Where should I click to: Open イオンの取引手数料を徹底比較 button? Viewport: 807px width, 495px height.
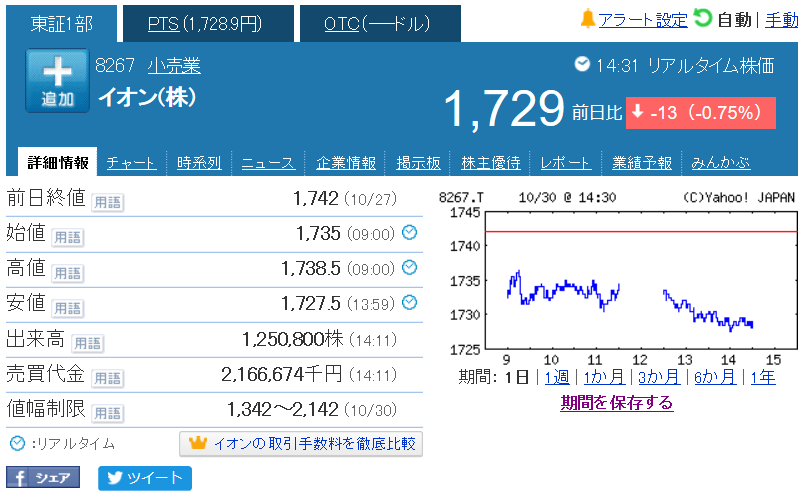(301, 444)
